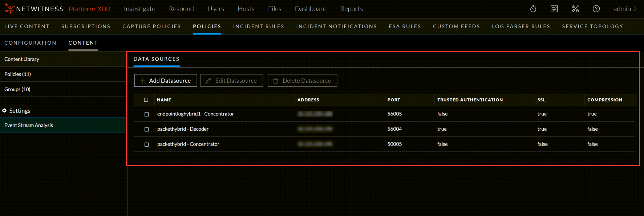Open Policies (11) in the sidebar
Image resolution: width=644 pixels, height=216 pixels.
pos(63,74)
